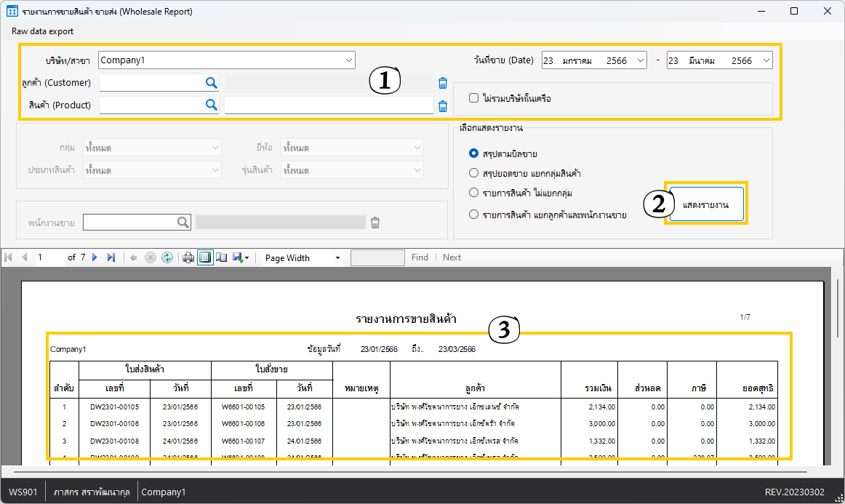The height and width of the screenshot is (504, 845).
Task: Clear product field with trash icon
Action: point(442,106)
